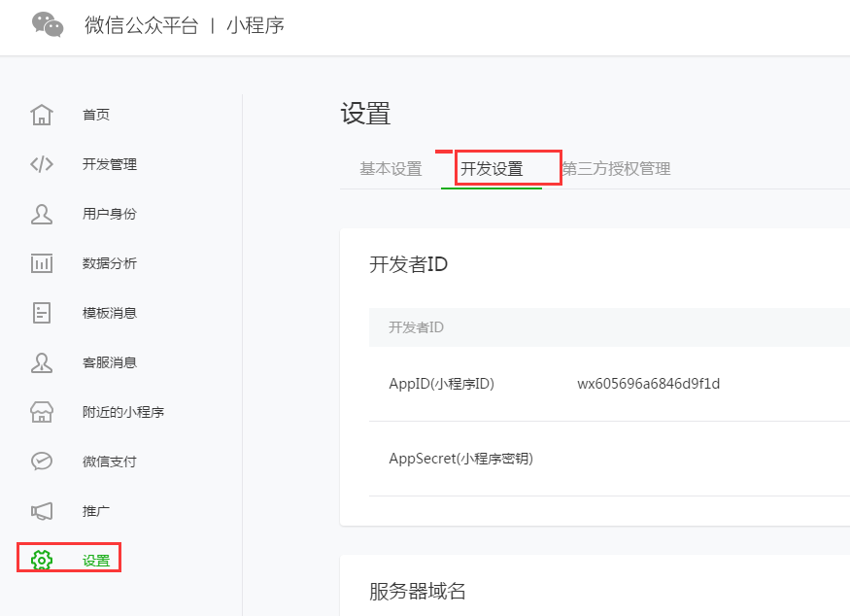Screen dimensions: 850x616
Task: Click the 微信公众平台 header title
Action: pos(142,25)
